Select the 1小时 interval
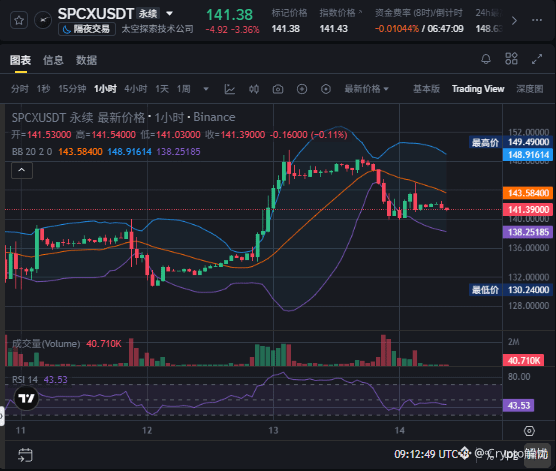Screen dimensions: 556x471 pyautogui.click(x=105, y=89)
